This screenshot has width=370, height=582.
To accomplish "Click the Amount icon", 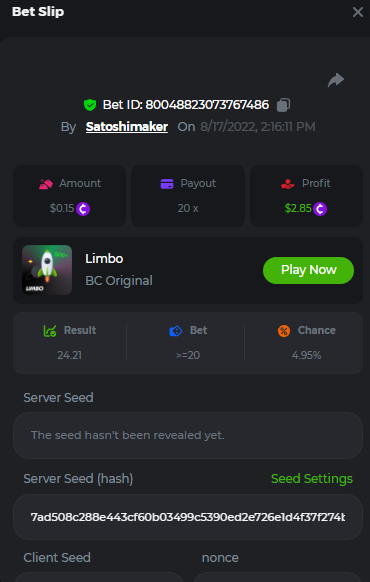I will (46, 184).
